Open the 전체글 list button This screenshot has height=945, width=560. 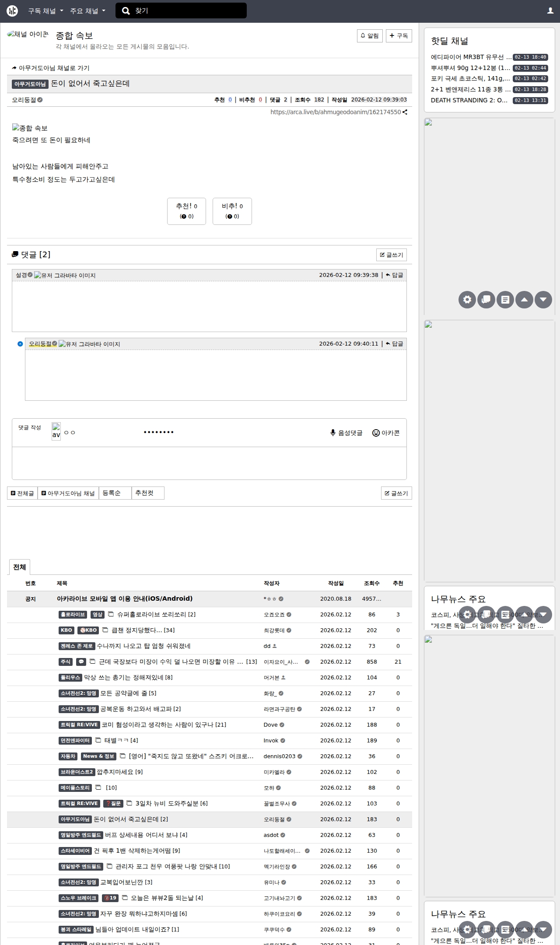[x=22, y=493]
